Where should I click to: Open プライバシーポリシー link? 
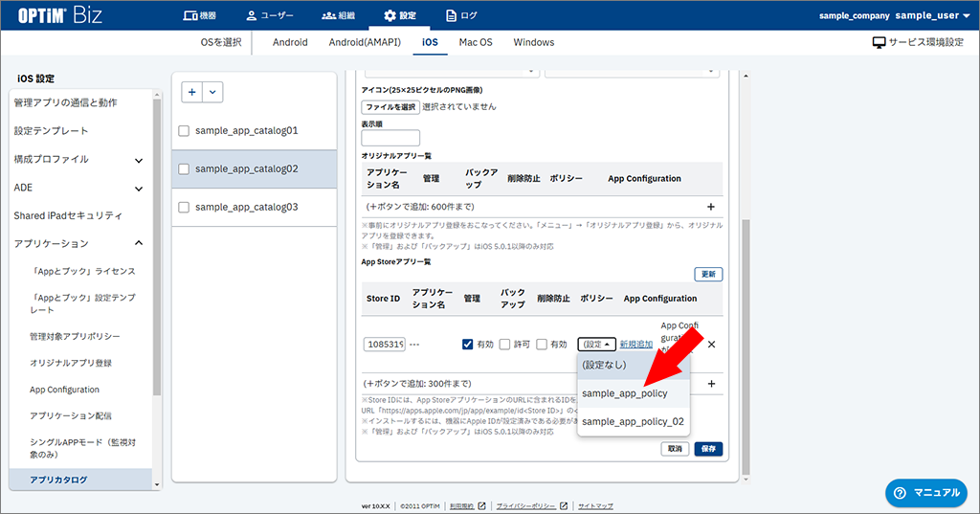coord(531,506)
